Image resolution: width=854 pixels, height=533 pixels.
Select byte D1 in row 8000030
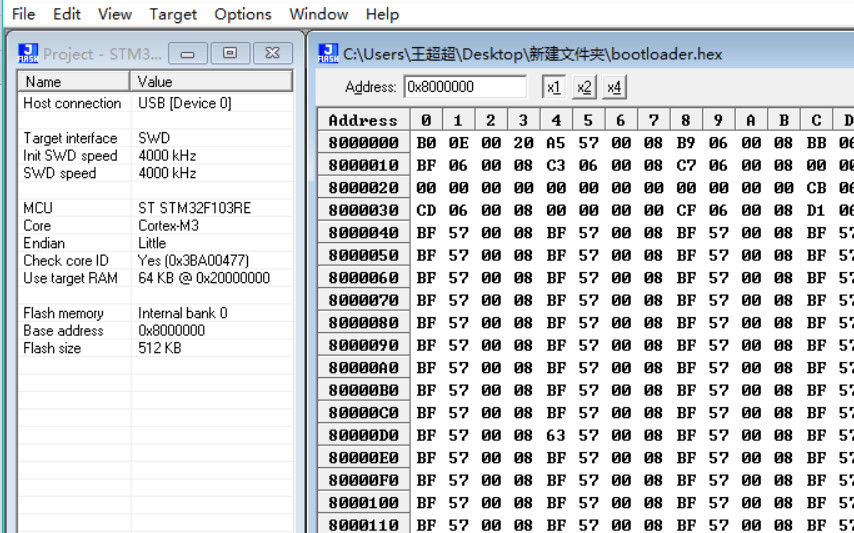click(x=816, y=210)
